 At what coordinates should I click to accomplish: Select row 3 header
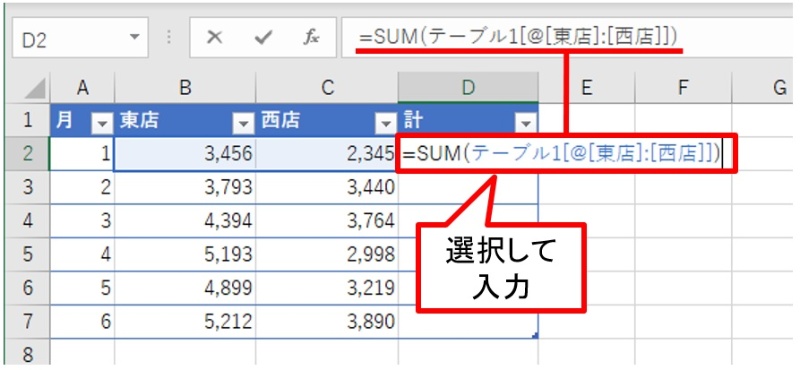(28, 187)
